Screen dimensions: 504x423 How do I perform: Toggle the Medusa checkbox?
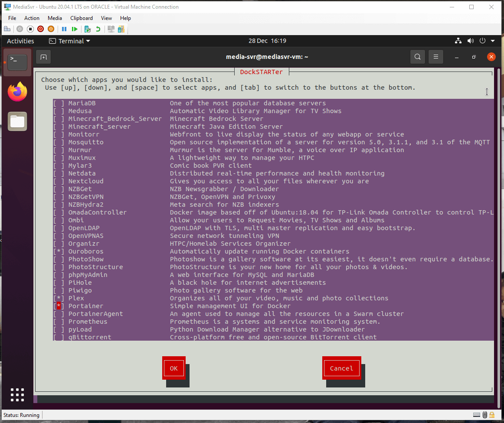pos(59,111)
